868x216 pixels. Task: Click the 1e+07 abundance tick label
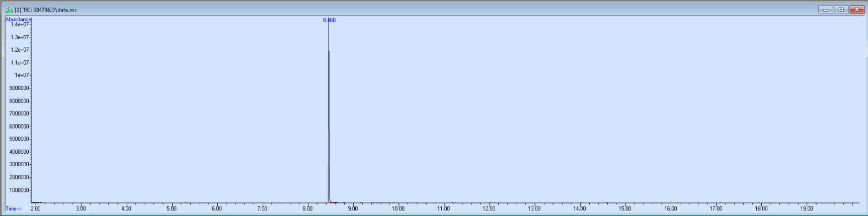(x=22, y=75)
